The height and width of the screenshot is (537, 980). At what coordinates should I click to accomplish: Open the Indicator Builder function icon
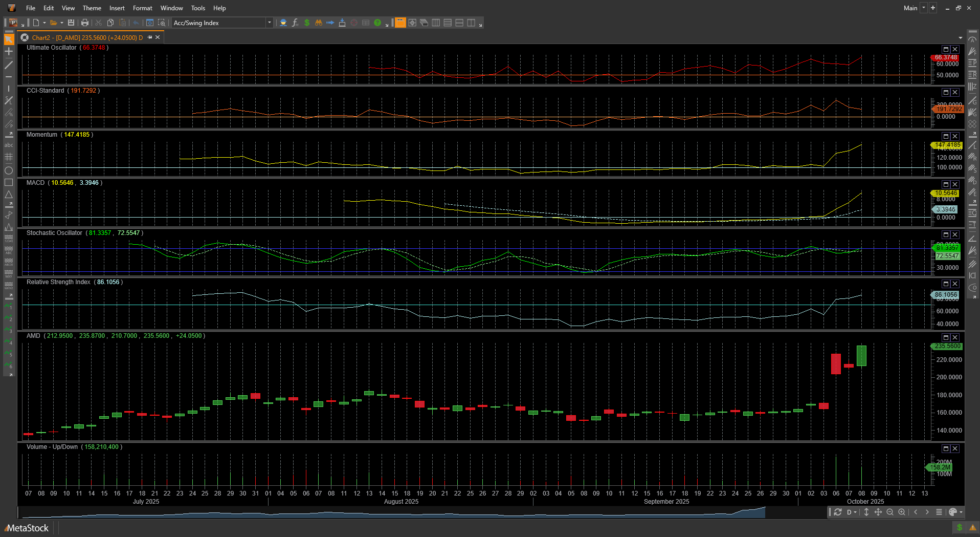tap(295, 23)
